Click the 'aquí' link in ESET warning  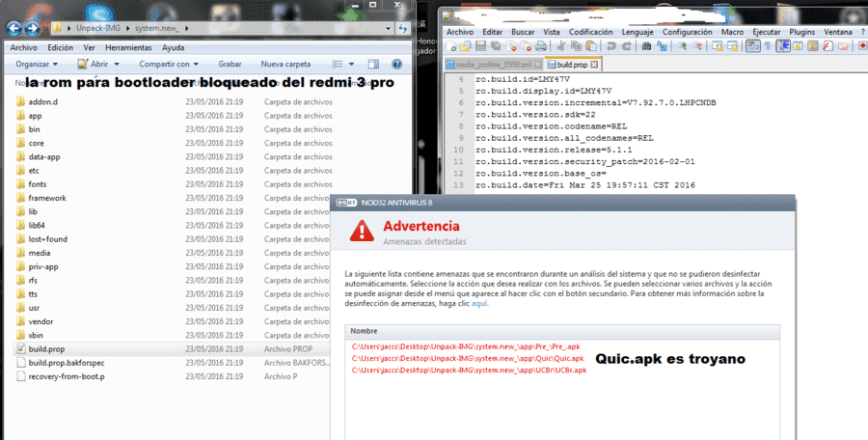click(x=479, y=304)
